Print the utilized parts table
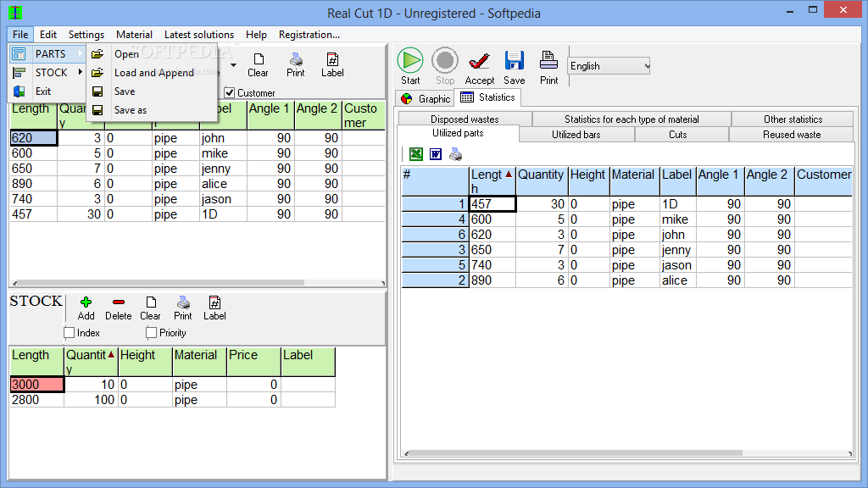The image size is (868, 488). pyautogui.click(x=455, y=154)
